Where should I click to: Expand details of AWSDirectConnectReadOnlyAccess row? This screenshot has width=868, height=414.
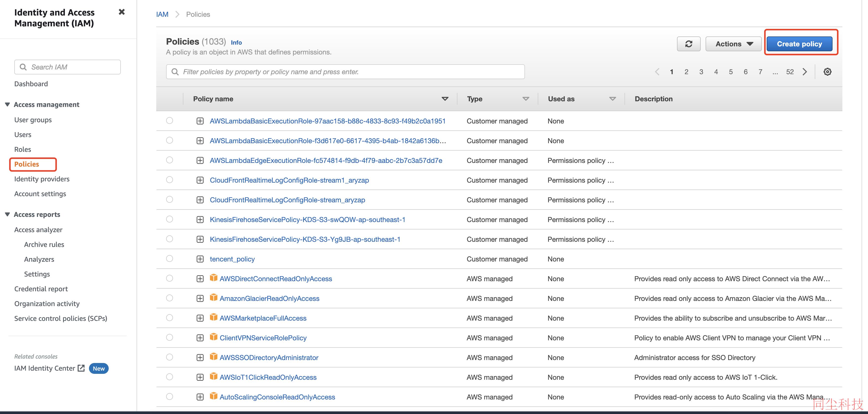(200, 278)
